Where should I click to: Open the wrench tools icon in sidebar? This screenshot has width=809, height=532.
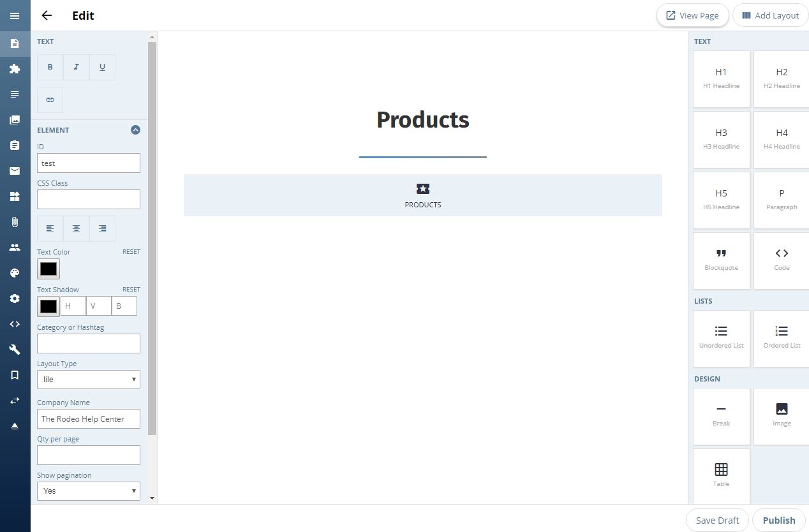(15, 350)
